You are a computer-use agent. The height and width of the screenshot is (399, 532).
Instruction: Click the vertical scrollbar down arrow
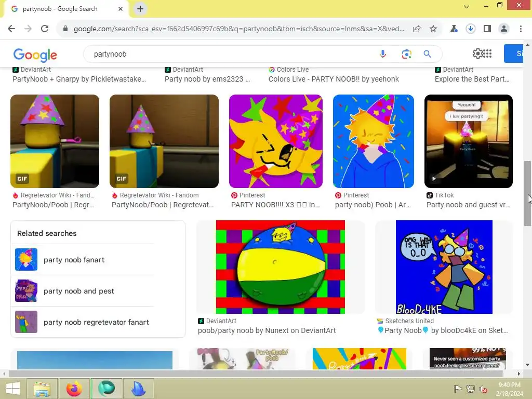(527, 365)
